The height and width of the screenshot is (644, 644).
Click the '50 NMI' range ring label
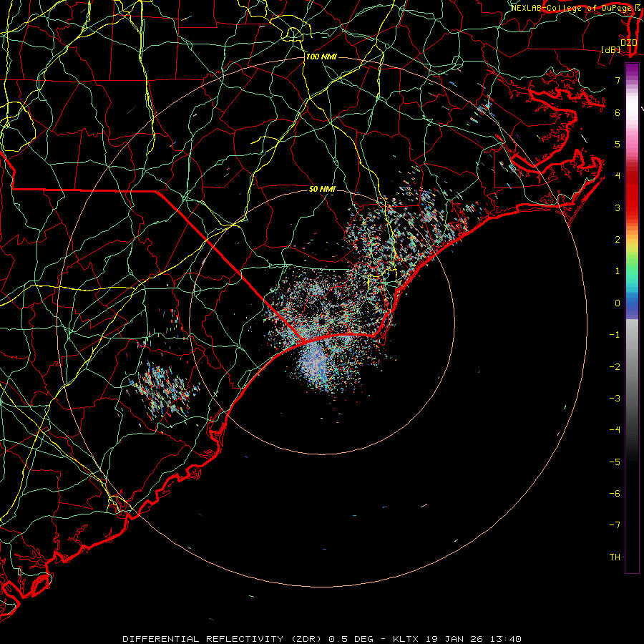tap(322, 189)
